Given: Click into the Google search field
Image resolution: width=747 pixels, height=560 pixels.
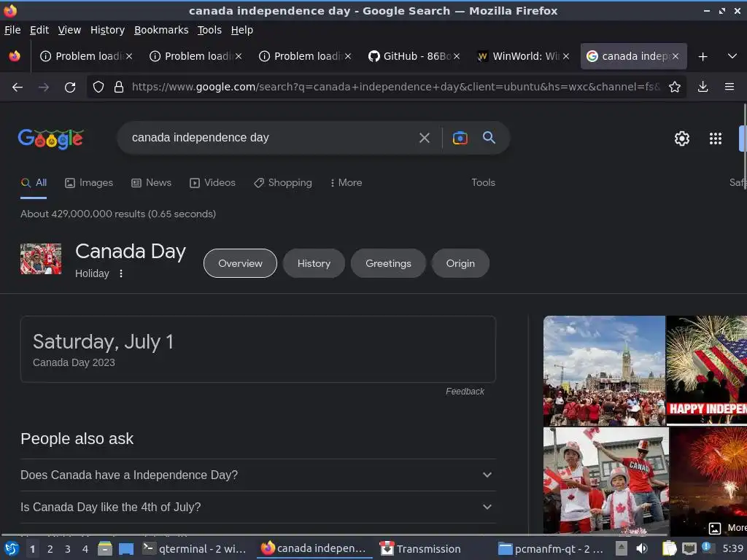Looking at the screenshot, I should [271, 138].
